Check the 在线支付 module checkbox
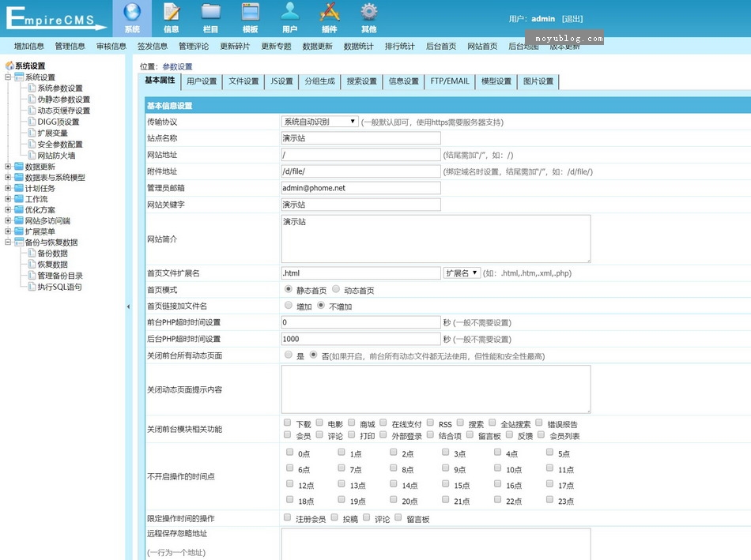The width and height of the screenshot is (751, 560). click(x=383, y=423)
